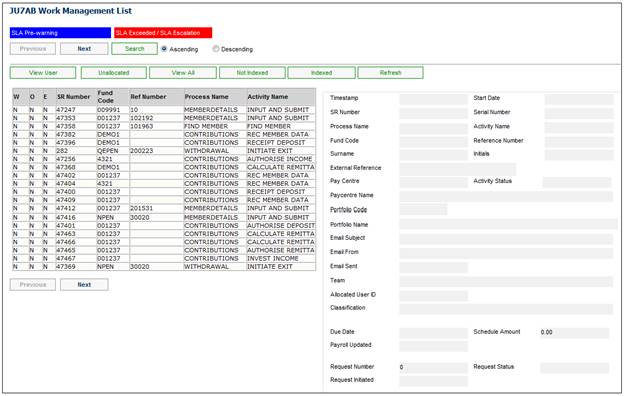Select row with SR Number 47412
Viewport: 624px width, 396px height.
[164, 208]
